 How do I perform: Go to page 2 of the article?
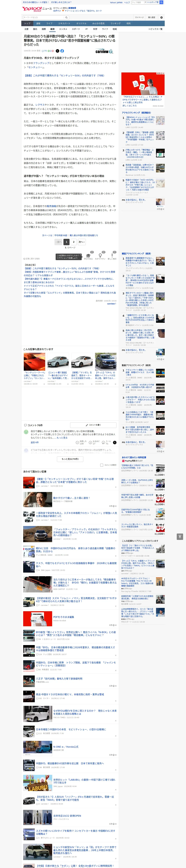[x=74, y=242]
